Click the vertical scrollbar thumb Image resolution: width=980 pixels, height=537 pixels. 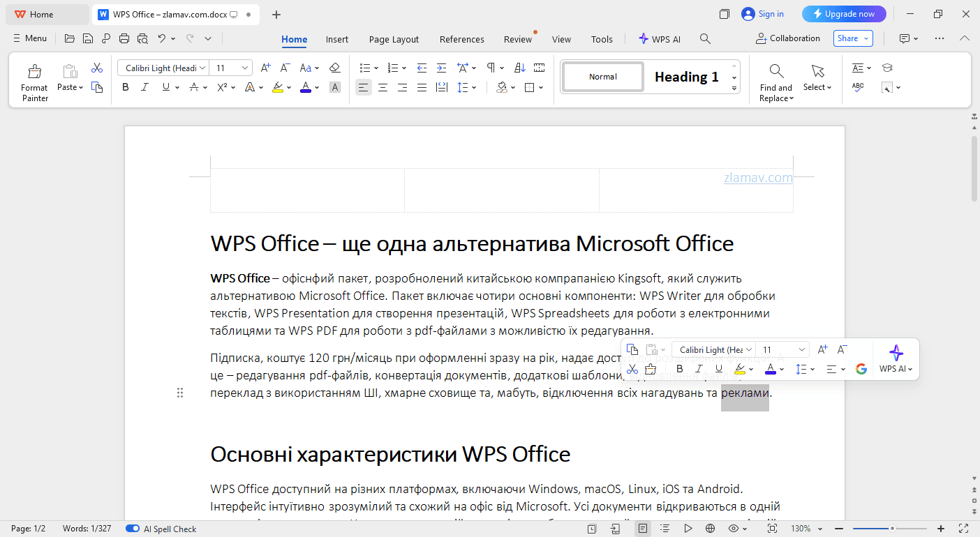pos(974,169)
